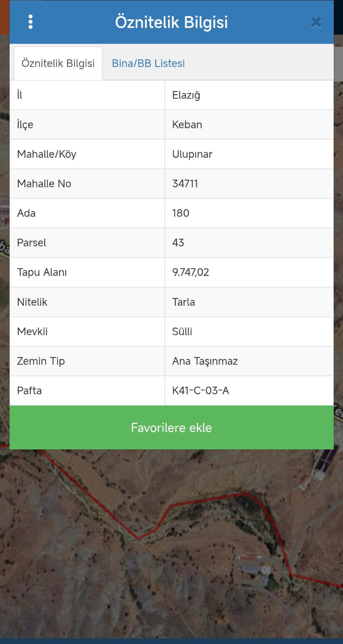Select Mahalle No value 34711
343x644 pixels.
185,184
